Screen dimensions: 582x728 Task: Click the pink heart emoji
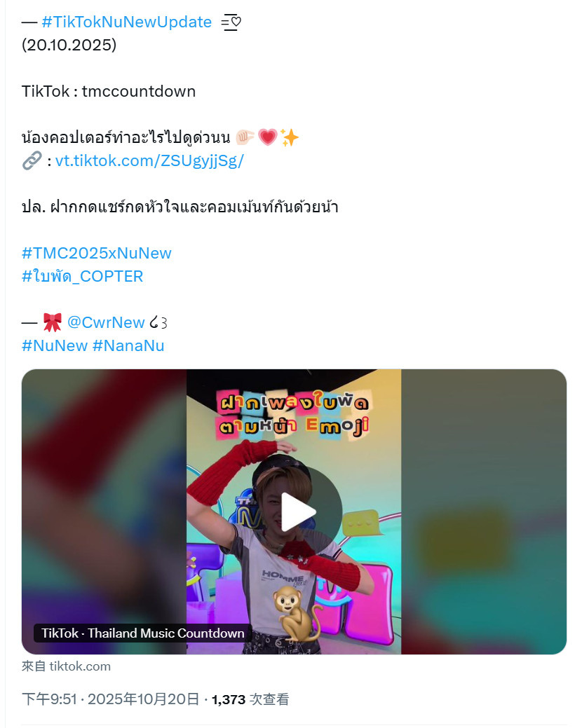(x=268, y=137)
